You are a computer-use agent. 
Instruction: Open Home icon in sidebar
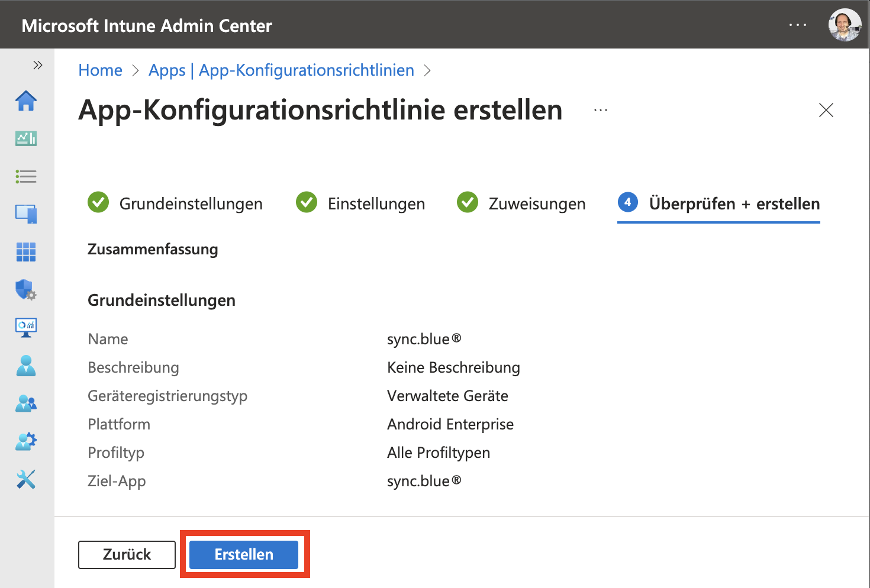[26, 101]
